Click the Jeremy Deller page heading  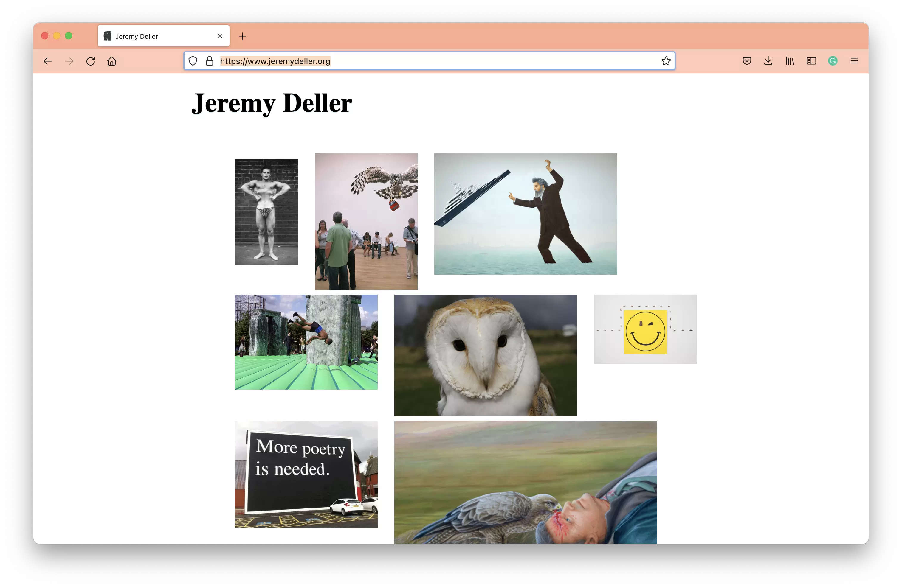tap(272, 103)
